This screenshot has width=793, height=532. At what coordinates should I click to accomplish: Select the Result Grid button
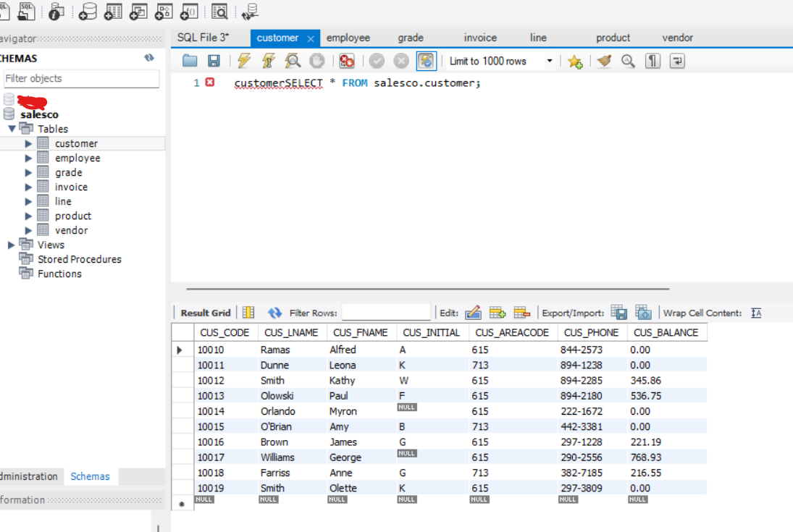[x=206, y=313]
